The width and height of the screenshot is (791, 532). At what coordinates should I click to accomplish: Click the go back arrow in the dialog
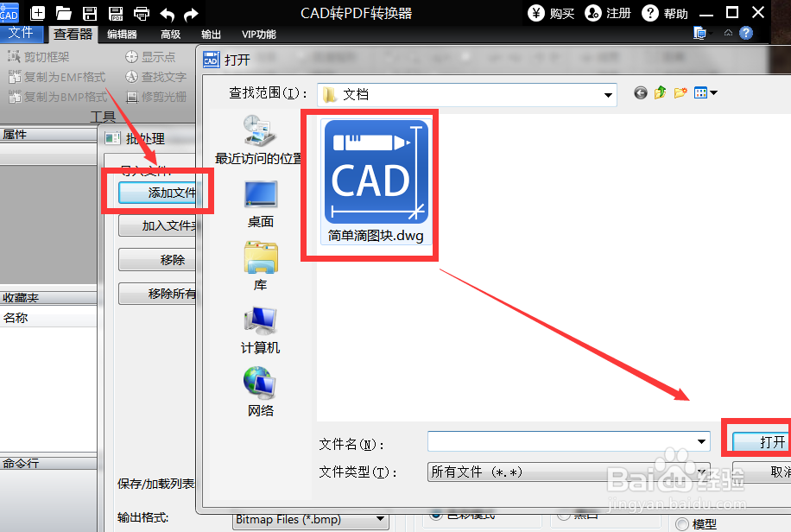[x=640, y=93]
